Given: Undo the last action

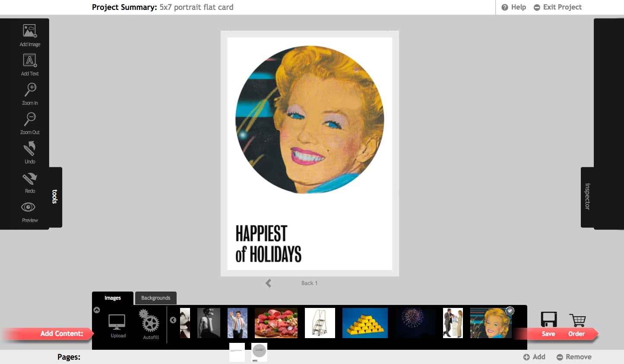Looking at the screenshot, I should pyautogui.click(x=30, y=153).
